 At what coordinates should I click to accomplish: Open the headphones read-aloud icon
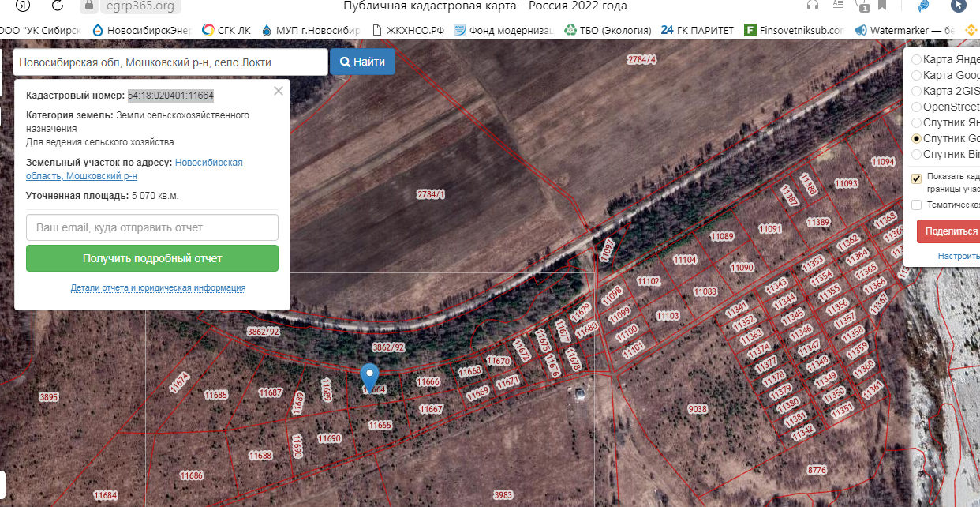point(813,6)
